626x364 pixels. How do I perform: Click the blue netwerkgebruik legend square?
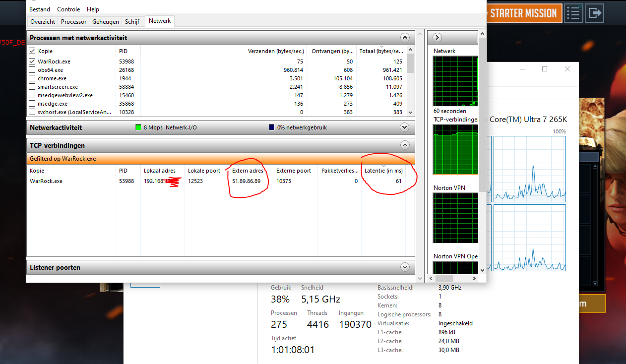click(x=271, y=127)
